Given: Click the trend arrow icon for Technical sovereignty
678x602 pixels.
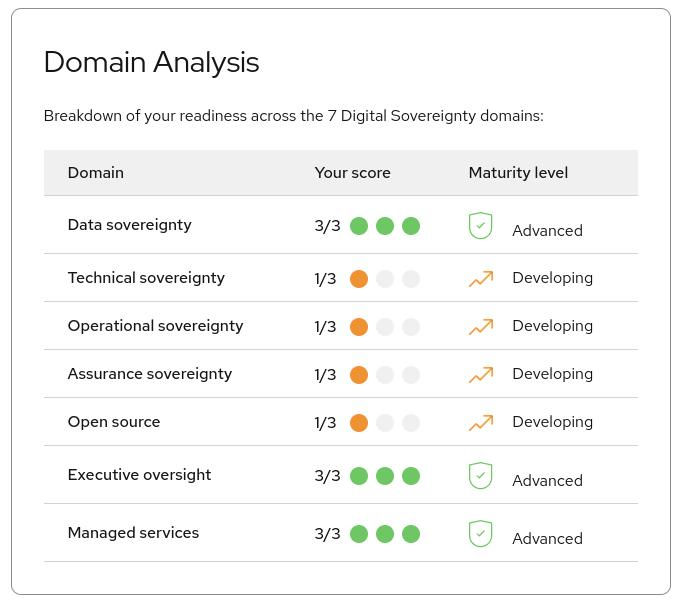Looking at the screenshot, I should [481, 279].
